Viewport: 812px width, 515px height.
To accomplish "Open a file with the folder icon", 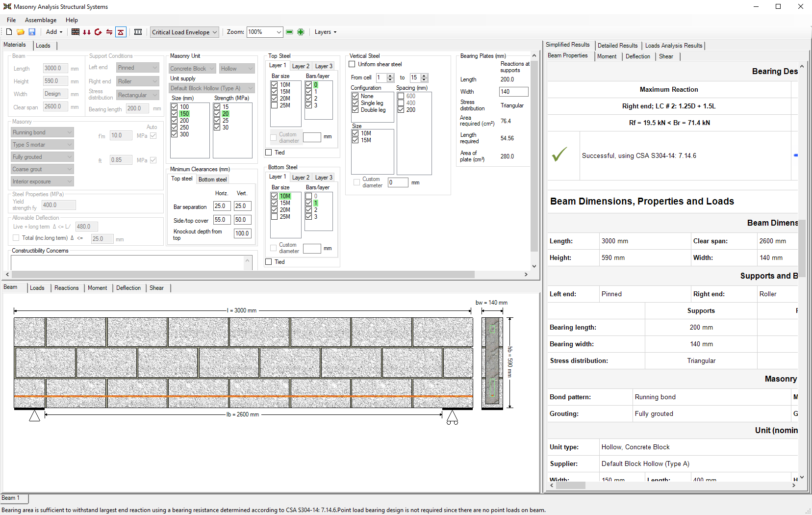I will click(x=21, y=32).
